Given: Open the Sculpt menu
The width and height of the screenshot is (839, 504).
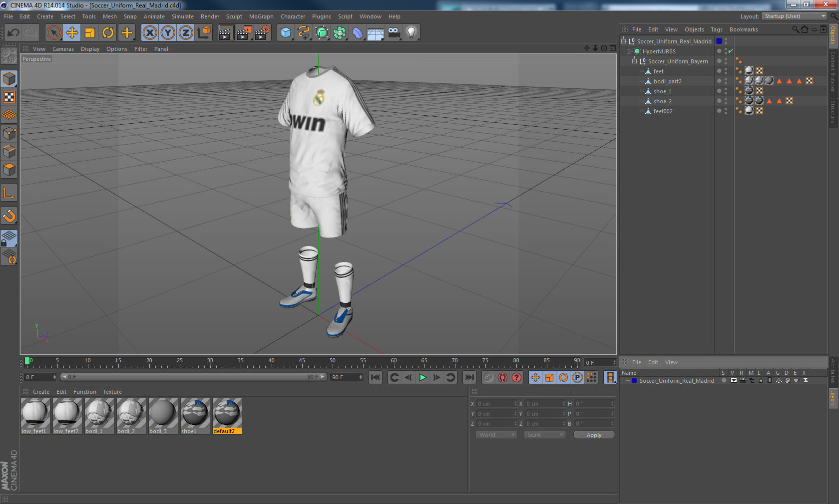Looking at the screenshot, I should 234,16.
